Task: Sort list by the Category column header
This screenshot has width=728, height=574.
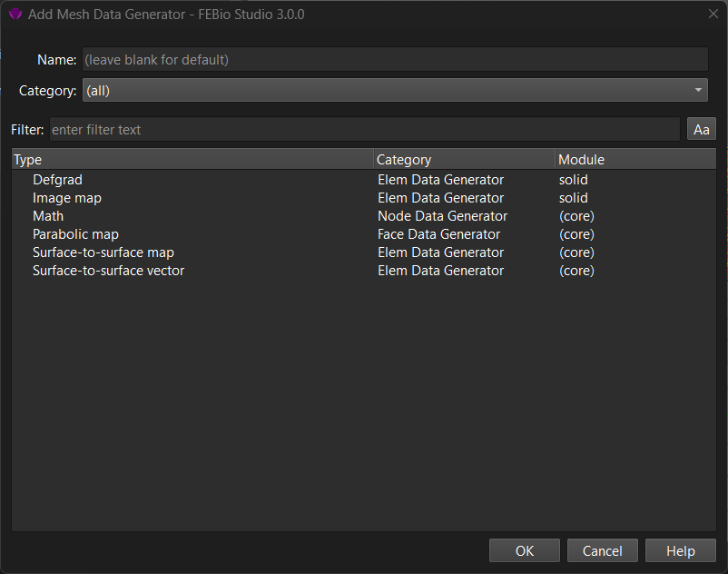Action: pyautogui.click(x=464, y=159)
